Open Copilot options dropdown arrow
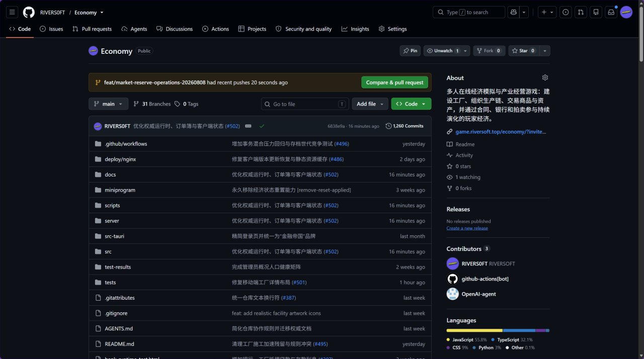Image resolution: width=644 pixels, height=359 pixels. point(524,12)
